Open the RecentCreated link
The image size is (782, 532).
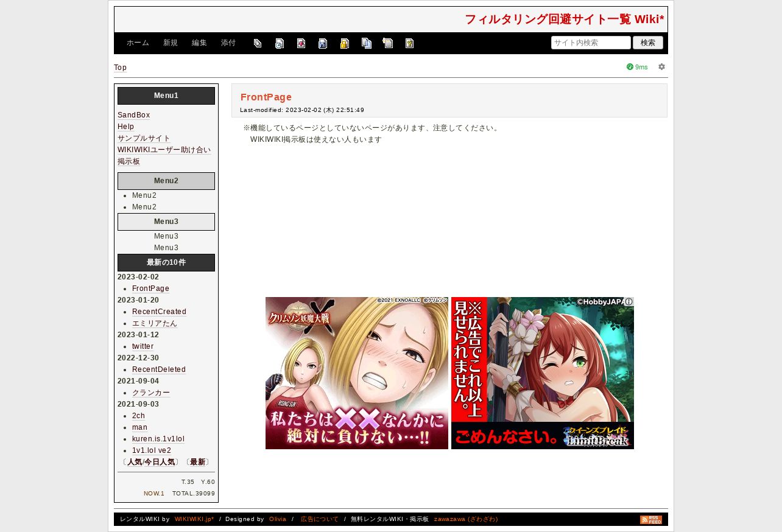point(159,312)
